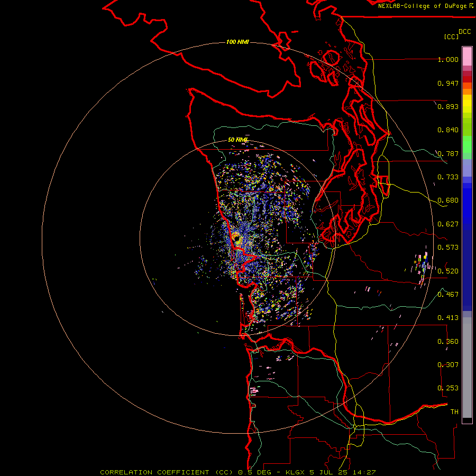Click the 0.680 color scale value

tap(448, 200)
